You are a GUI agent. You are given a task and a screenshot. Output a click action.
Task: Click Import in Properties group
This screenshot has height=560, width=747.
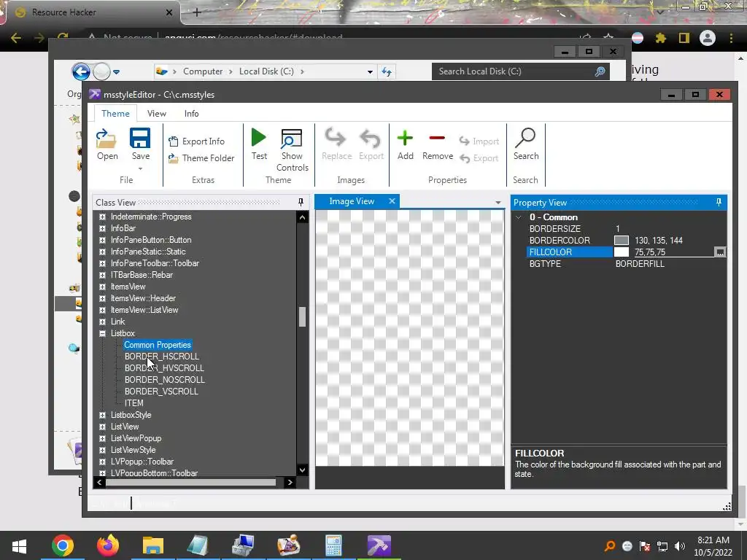click(x=479, y=141)
